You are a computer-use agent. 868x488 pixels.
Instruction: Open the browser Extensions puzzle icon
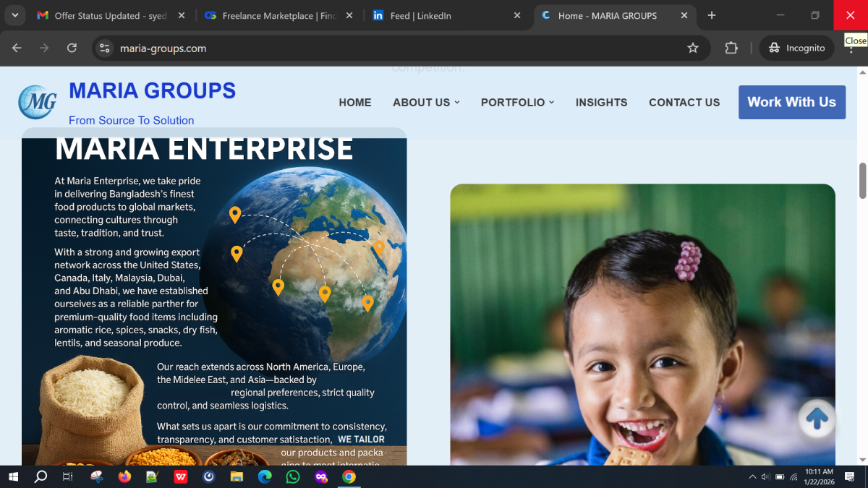coord(731,48)
